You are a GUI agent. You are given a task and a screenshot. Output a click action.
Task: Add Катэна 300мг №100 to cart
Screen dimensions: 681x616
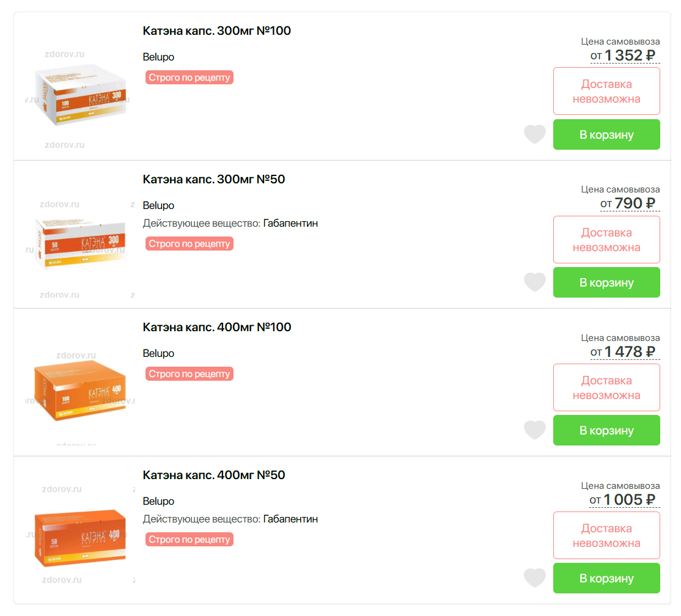coord(606,134)
